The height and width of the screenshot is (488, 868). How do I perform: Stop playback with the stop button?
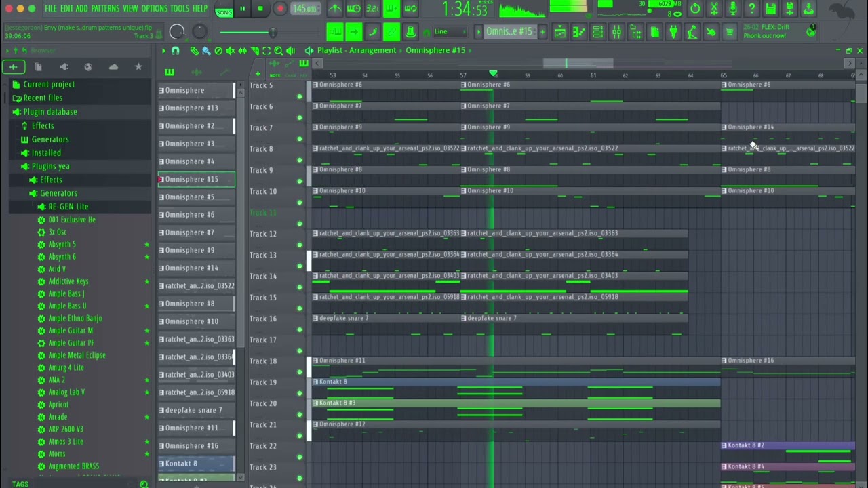(x=260, y=9)
